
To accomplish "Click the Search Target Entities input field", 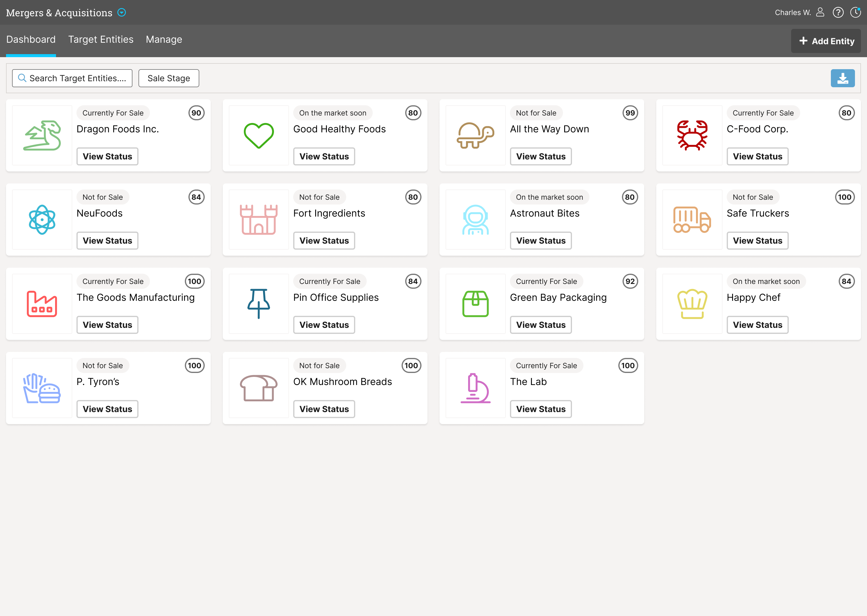I will tap(72, 78).
